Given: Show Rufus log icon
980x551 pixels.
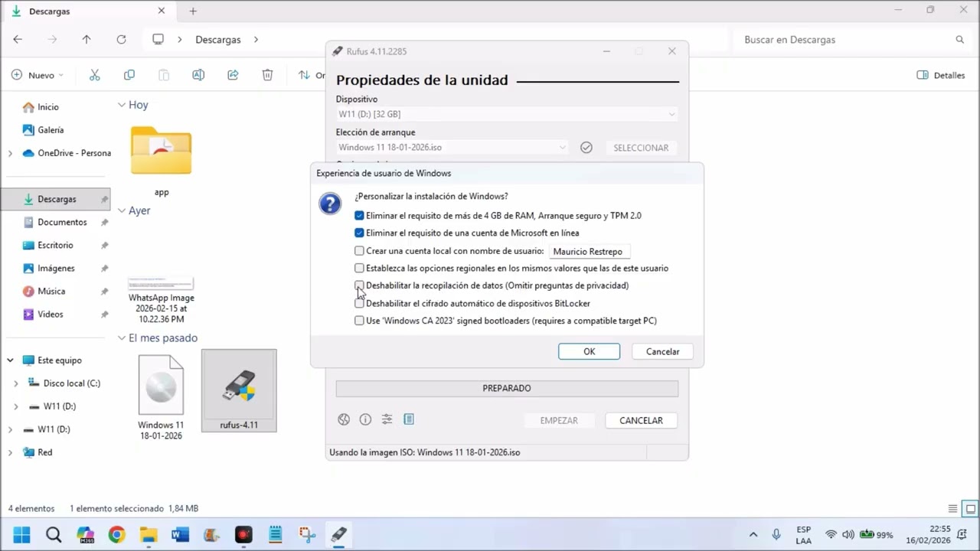Looking at the screenshot, I should (x=409, y=419).
